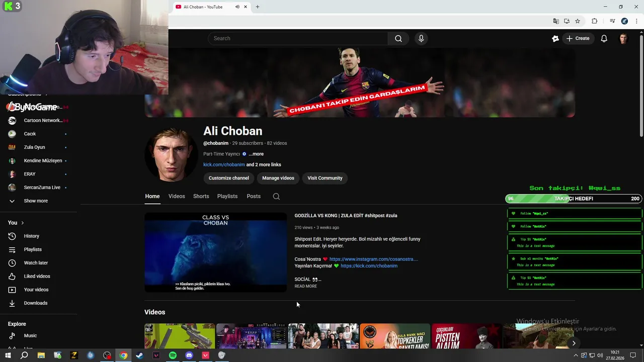This screenshot has height=362, width=644.
Task: Switch to channel Posts tab
Action: (x=254, y=197)
